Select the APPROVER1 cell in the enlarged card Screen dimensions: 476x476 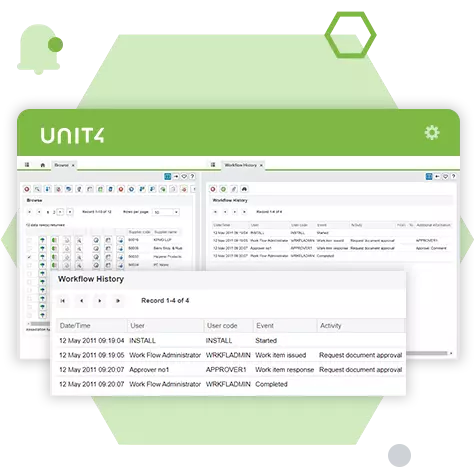pos(226,370)
